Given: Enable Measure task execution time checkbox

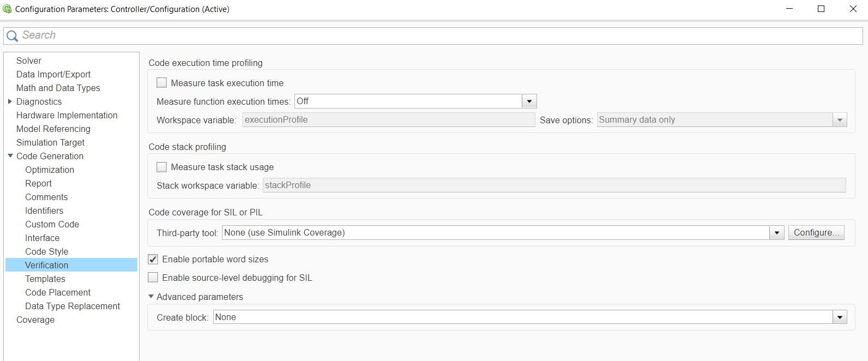Looking at the screenshot, I should (162, 83).
